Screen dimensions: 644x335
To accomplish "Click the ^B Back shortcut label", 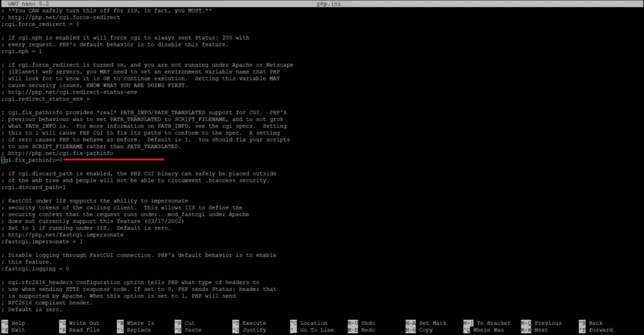I will tap(591, 323).
